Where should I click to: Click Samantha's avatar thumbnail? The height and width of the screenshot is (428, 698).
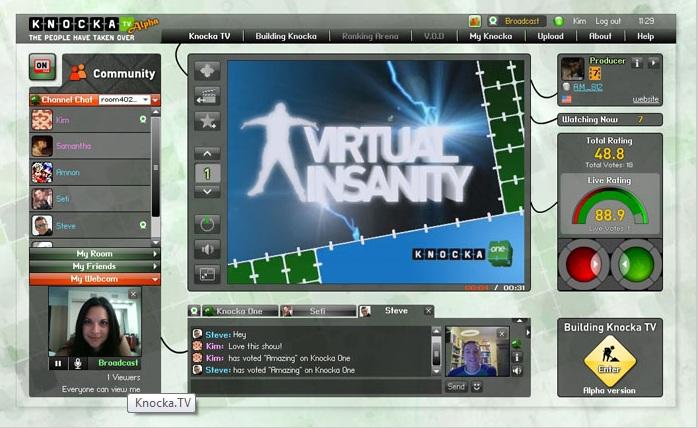click(x=42, y=146)
